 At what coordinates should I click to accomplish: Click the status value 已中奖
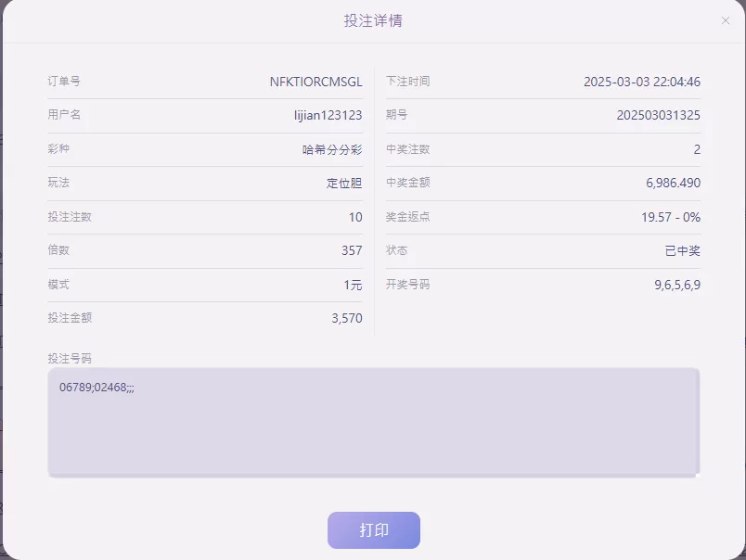tap(682, 250)
